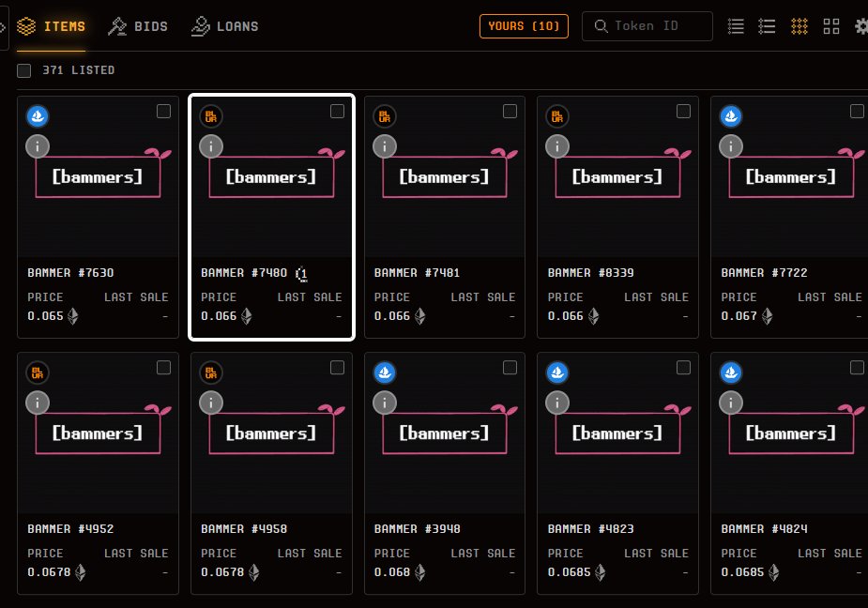Check the box on Bammer #7480 card
868x608 pixels.
pyautogui.click(x=337, y=112)
